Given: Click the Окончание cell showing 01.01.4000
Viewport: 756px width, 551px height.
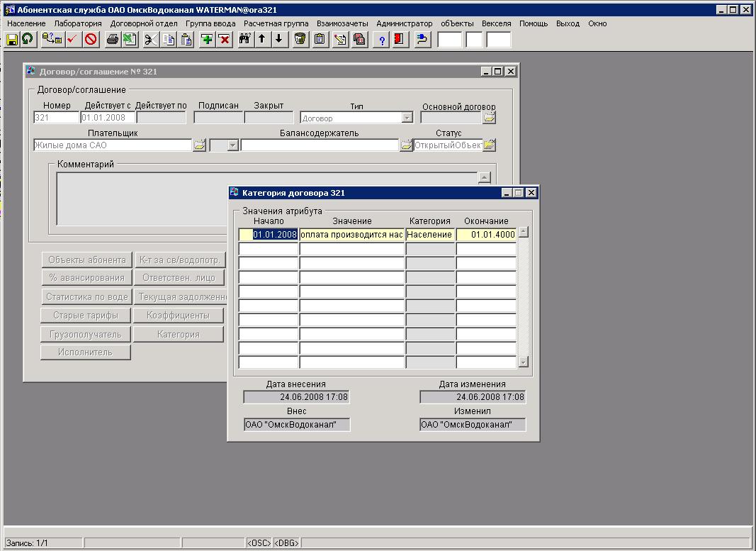Looking at the screenshot, I should click(x=486, y=234).
